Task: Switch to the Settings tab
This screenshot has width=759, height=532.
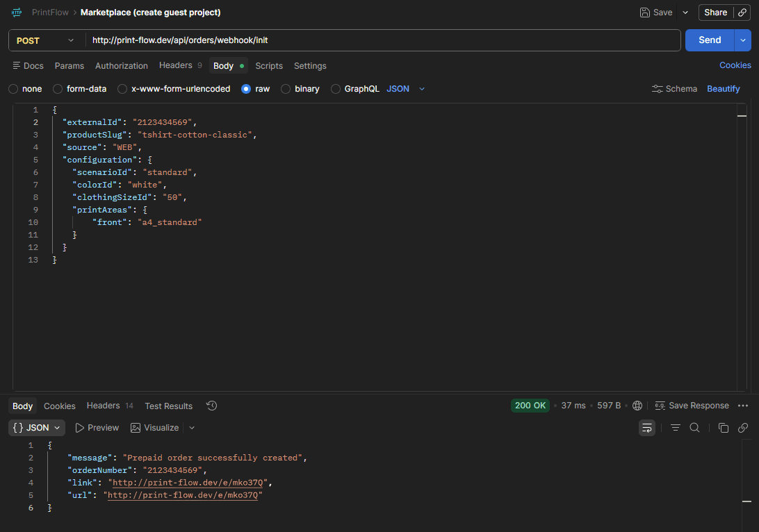Action: point(310,66)
